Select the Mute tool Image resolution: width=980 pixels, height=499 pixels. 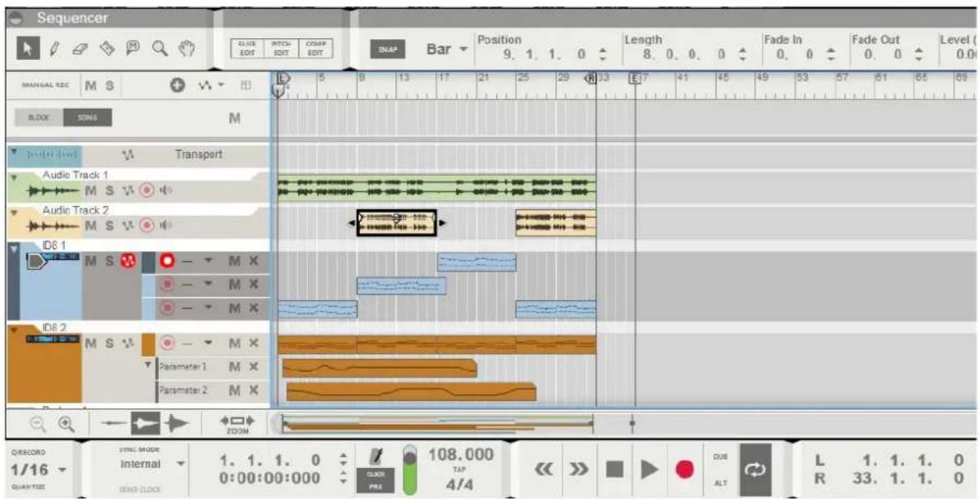tap(131, 48)
